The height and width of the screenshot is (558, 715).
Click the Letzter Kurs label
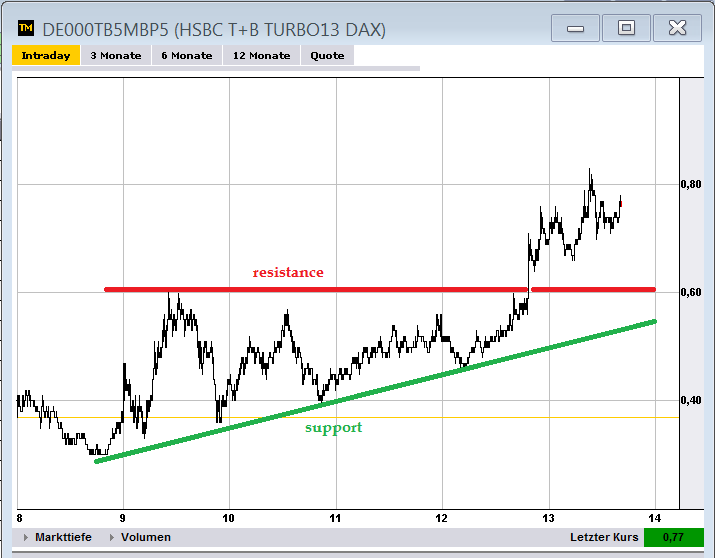point(604,537)
